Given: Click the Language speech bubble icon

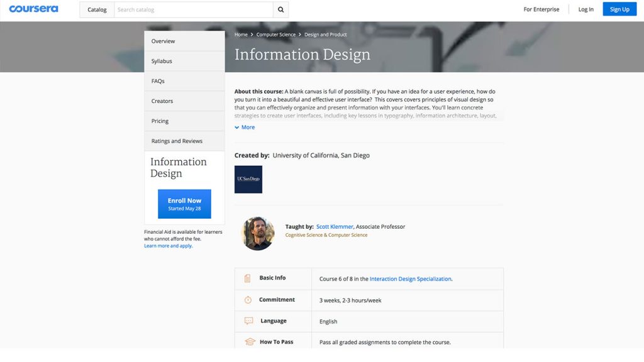Looking at the screenshot, I should point(248,321).
